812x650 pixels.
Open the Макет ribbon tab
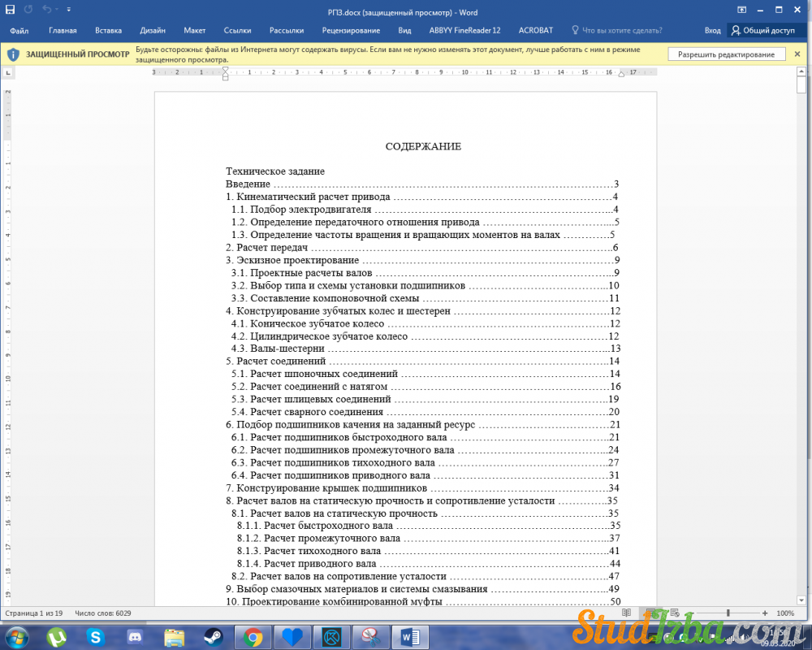[195, 31]
